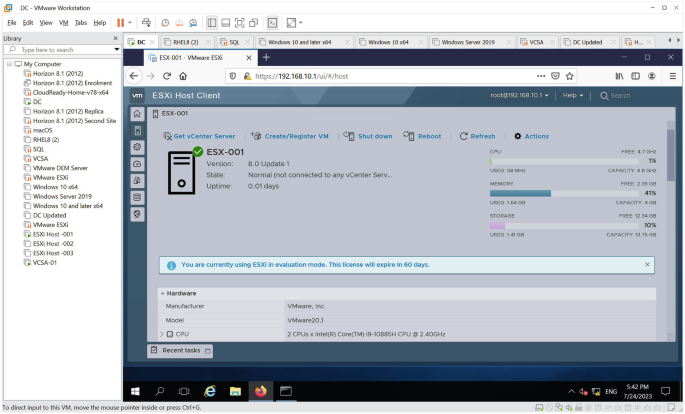The image size is (685, 414).
Task: Select VCSA-01 in the library list
Action: pos(45,262)
